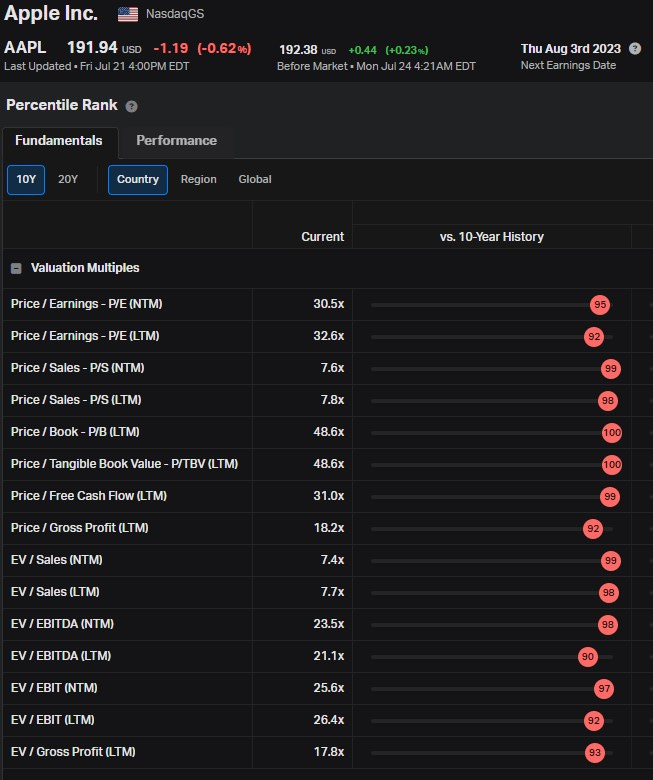Click the 191.94 last price
This screenshot has width=653, height=780.
pyautogui.click(x=92, y=48)
